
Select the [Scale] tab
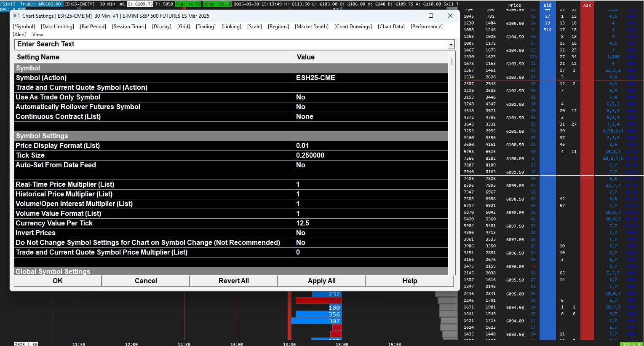tap(254, 27)
